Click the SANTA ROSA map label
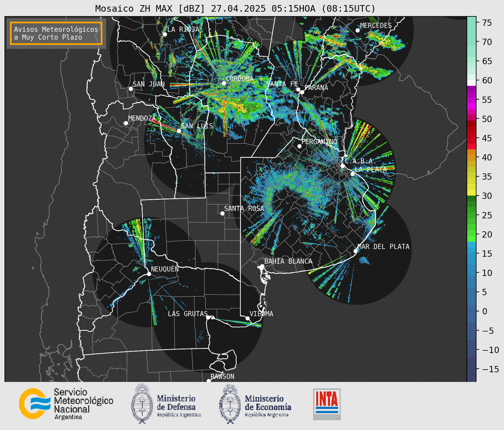The image size is (504, 430). pyautogui.click(x=244, y=208)
